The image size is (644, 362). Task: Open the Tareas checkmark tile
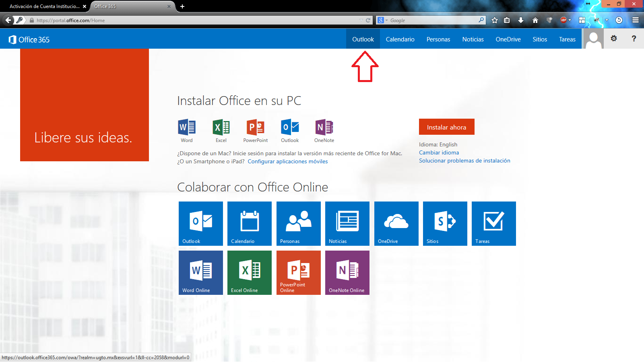493,223
